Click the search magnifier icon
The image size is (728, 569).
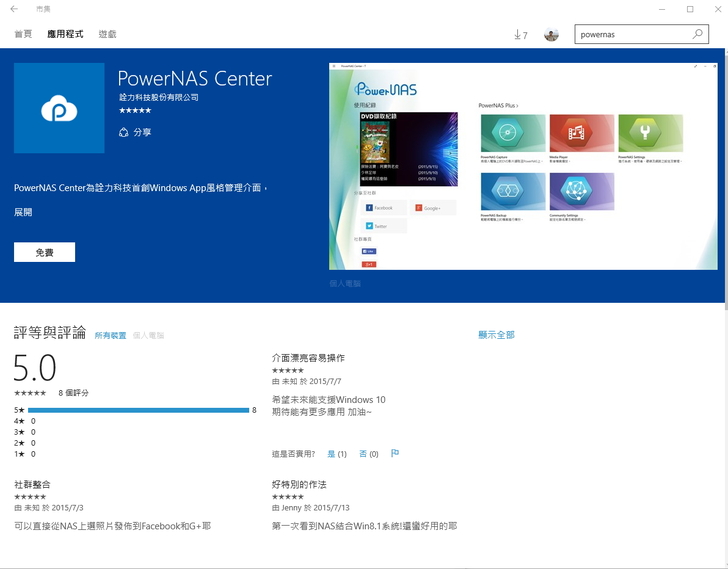[698, 34]
